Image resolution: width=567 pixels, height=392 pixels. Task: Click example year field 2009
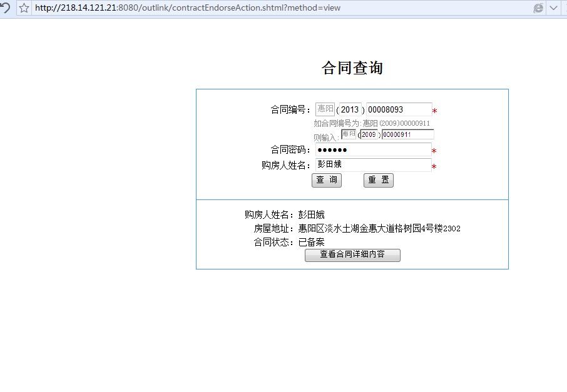click(x=369, y=134)
